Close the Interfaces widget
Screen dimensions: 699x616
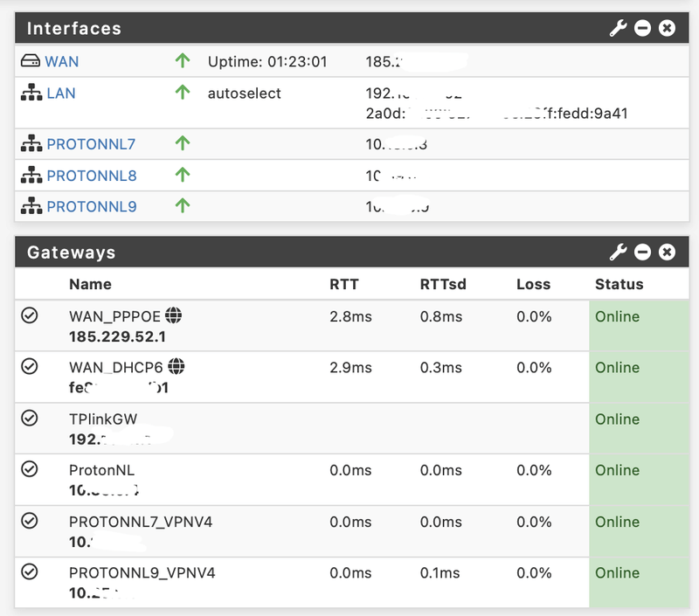667,29
